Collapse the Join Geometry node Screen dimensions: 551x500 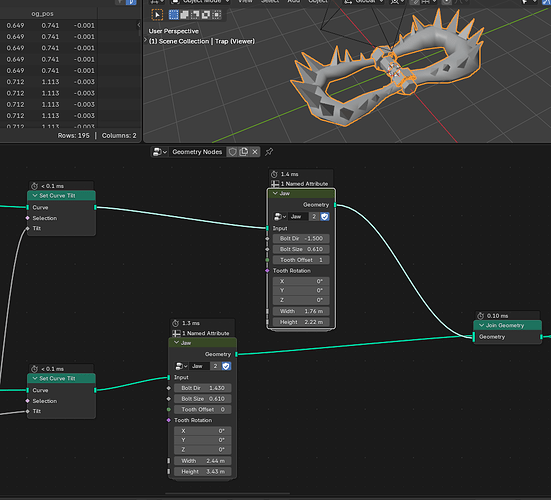(481, 325)
